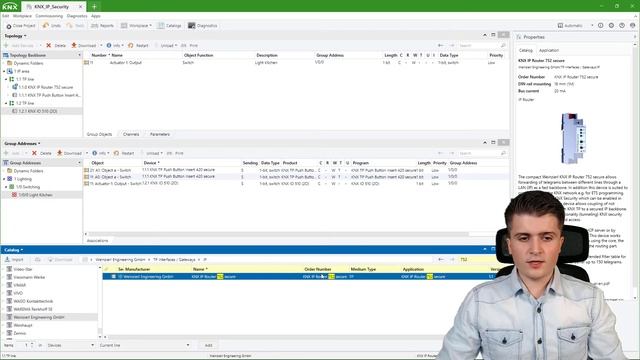Switch to Application tab in Properties
Viewport: 640px width, 360px height.
tap(549, 50)
